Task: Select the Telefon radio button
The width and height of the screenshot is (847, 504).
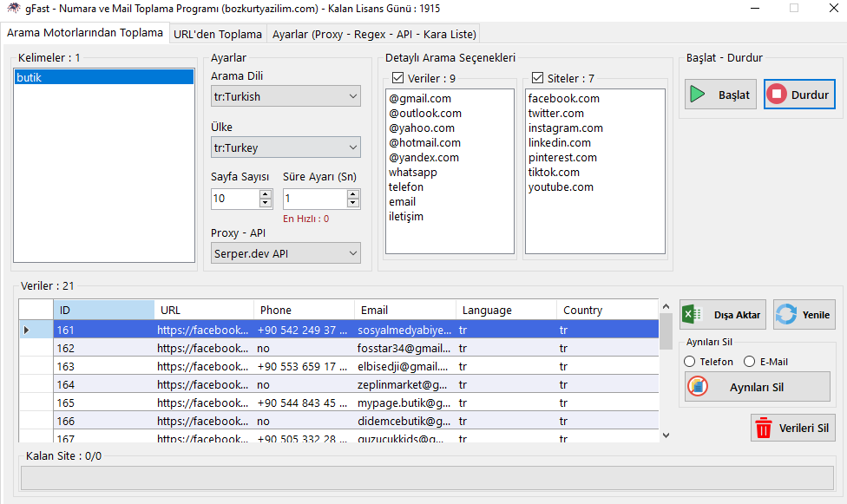Action: pos(689,362)
